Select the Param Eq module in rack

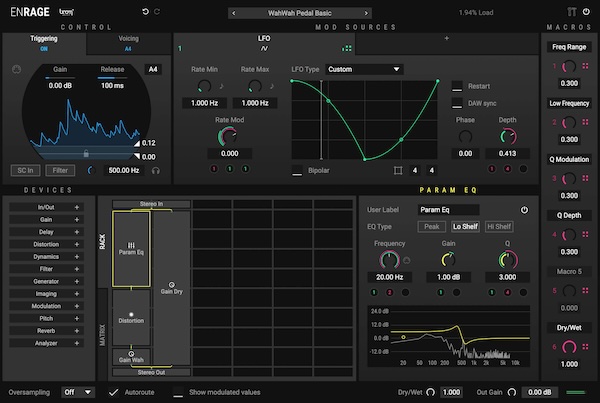pos(131,249)
